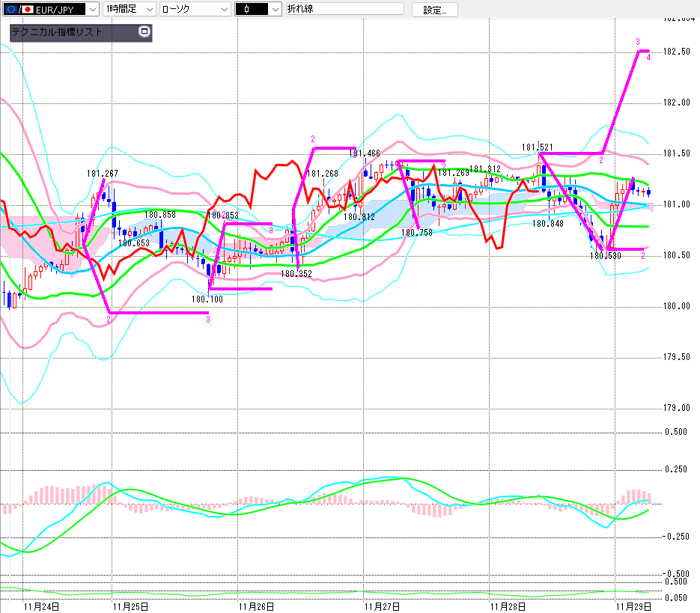Open the ローソク chart type dropdown
The width and height of the screenshot is (700, 613).
tap(222, 9)
